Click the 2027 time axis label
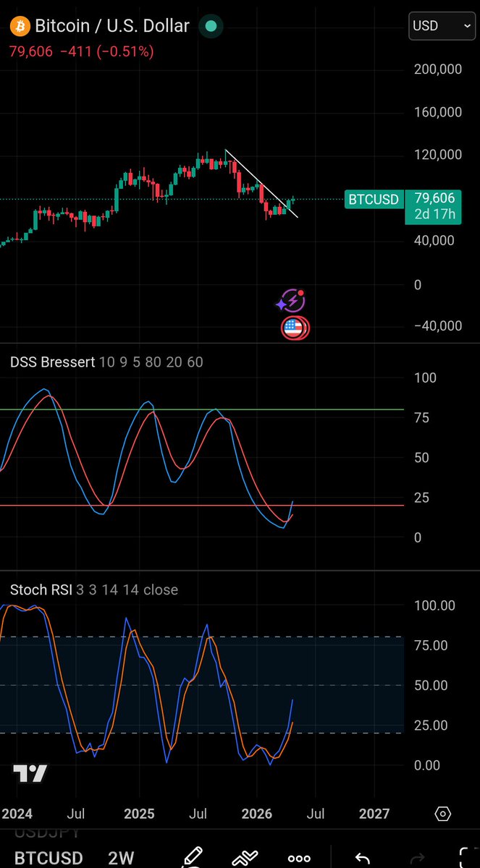Screen dimensions: 480x868 pos(374,814)
